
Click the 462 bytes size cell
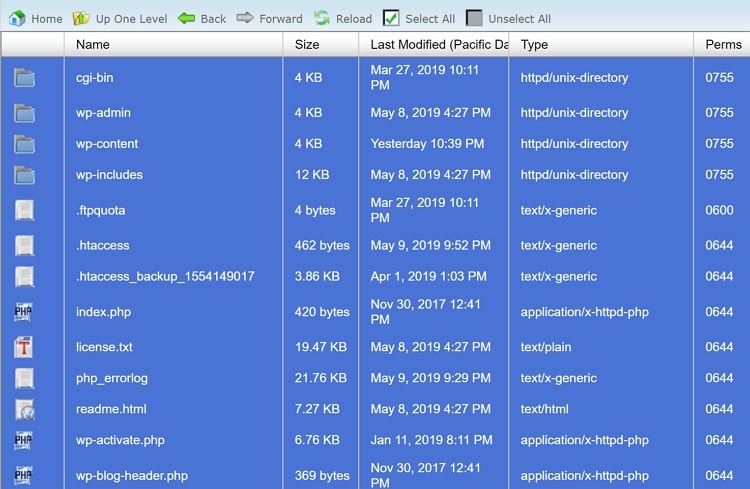pos(322,245)
